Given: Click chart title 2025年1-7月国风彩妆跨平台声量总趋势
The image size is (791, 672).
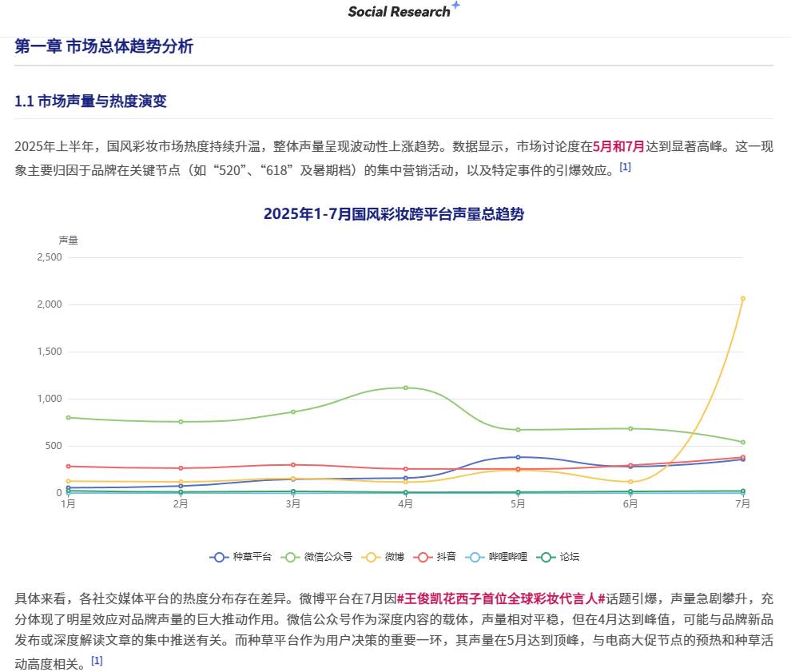Looking at the screenshot, I should (394, 214).
